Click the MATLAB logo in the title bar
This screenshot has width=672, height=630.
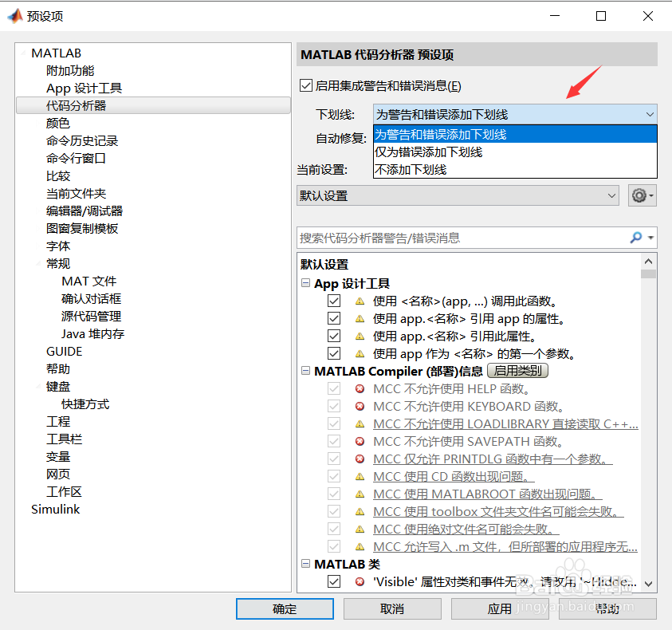pos(14,15)
